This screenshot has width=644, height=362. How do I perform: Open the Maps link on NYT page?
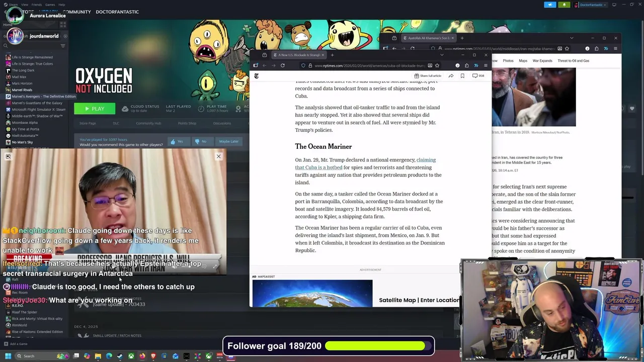pos(523,61)
